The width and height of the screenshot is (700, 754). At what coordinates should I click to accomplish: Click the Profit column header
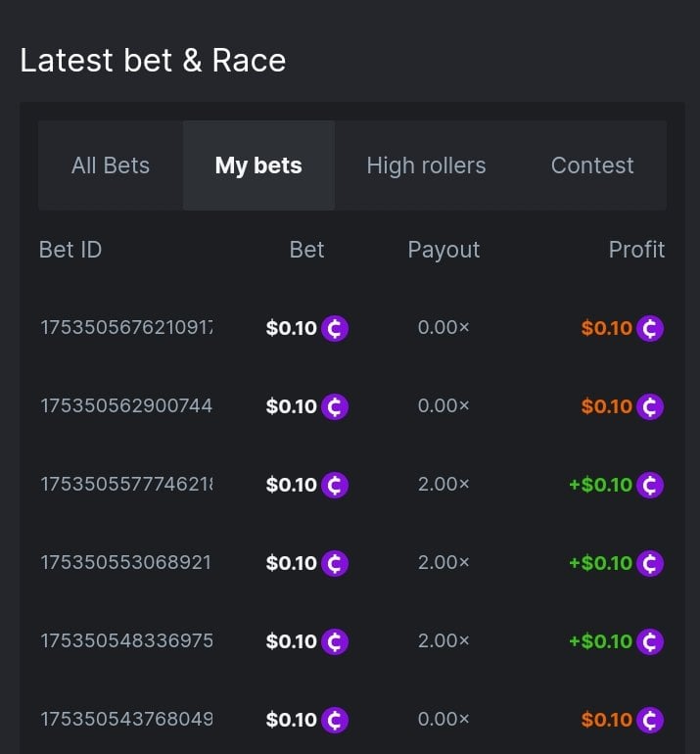pyautogui.click(x=636, y=250)
